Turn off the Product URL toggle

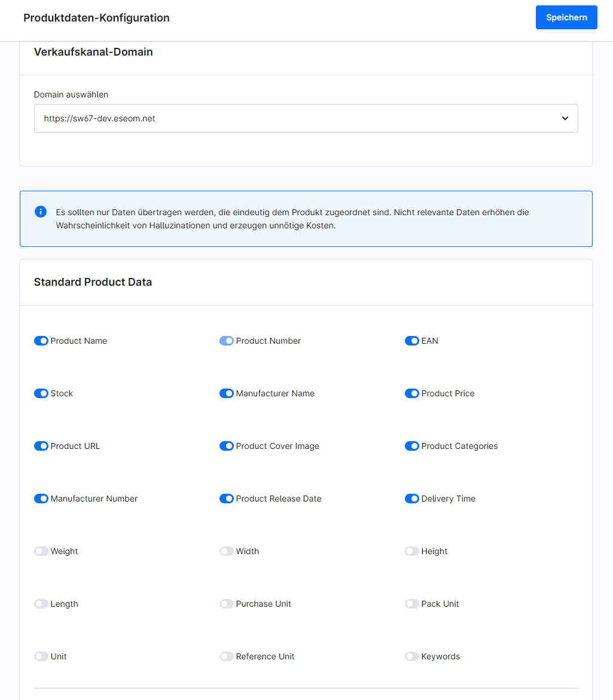[x=41, y=446]
